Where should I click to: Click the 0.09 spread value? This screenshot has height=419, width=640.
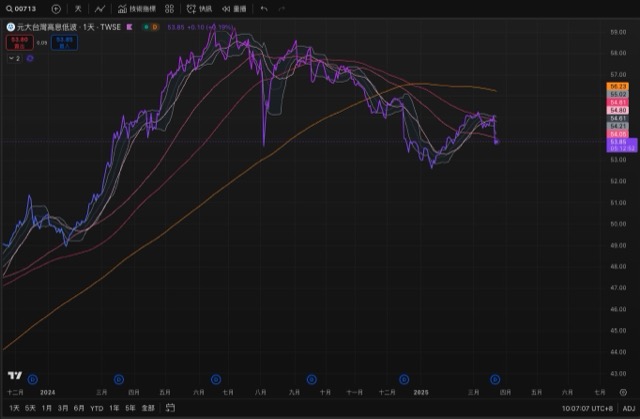(42, 42)
